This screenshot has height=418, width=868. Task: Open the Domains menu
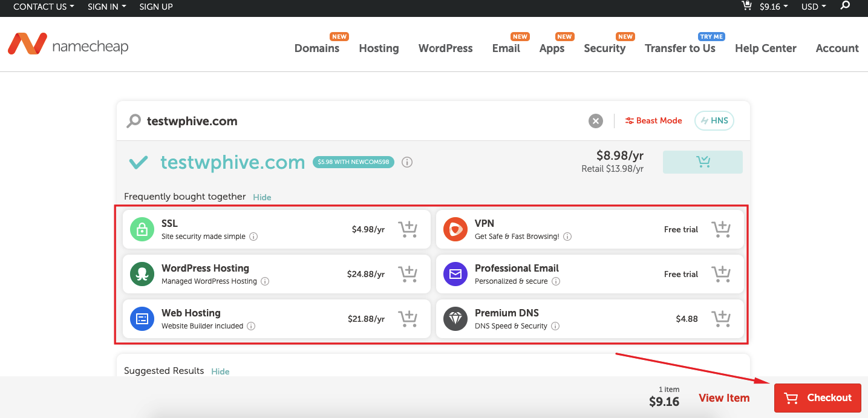[316, 48]
